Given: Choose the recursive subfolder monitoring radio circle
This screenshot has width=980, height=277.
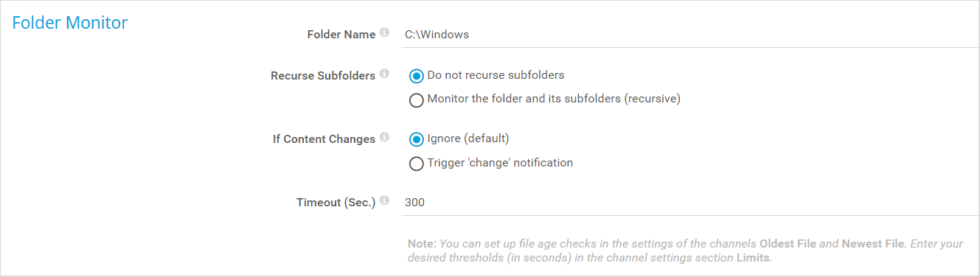Looking at the screenshot, I should 417,100.
